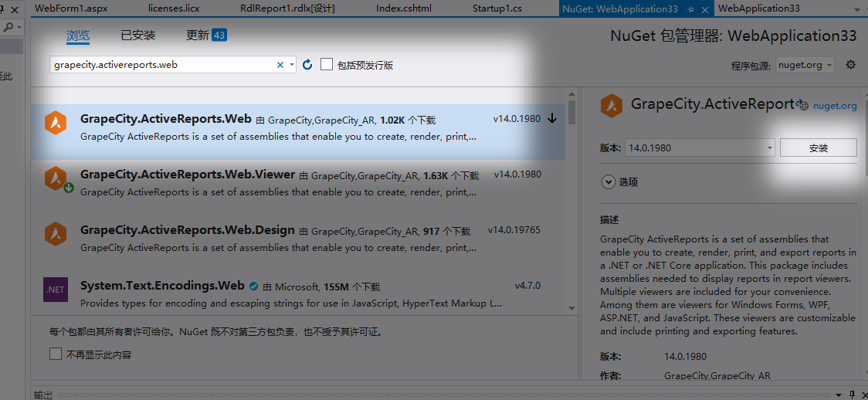Image resolution: width=868 pixels, height=400 pixels.
Task: Select the GrapeCity.ActiveReports.Web.Viewer package
Action: tap(298, 188)
